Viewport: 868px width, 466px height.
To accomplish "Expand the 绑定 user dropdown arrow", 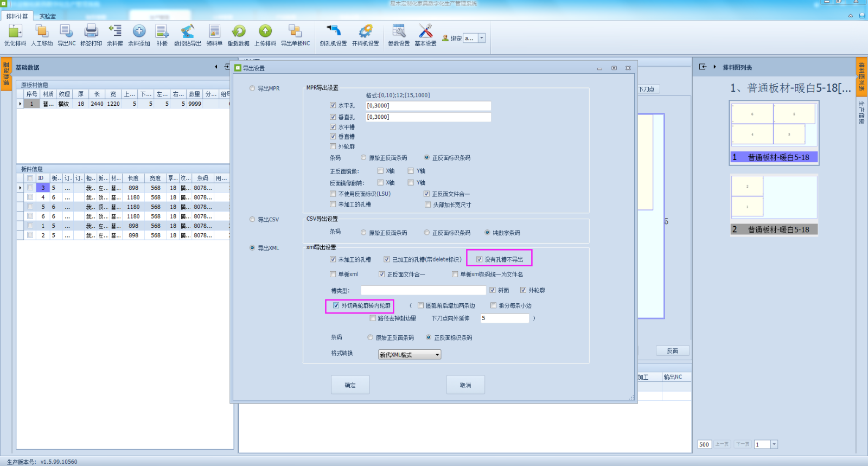I will pos(482,38).
